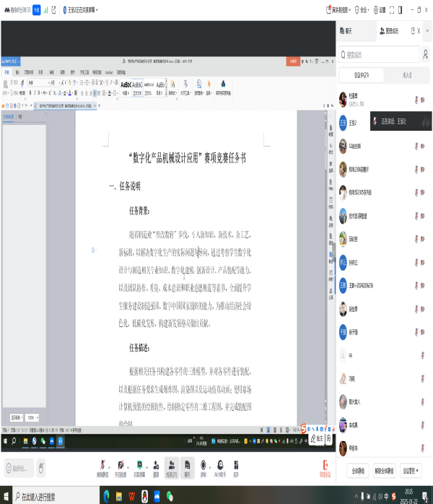Switch to the chat (聊天) tab
Screen dimensions: 433x504
coord(349,31)
